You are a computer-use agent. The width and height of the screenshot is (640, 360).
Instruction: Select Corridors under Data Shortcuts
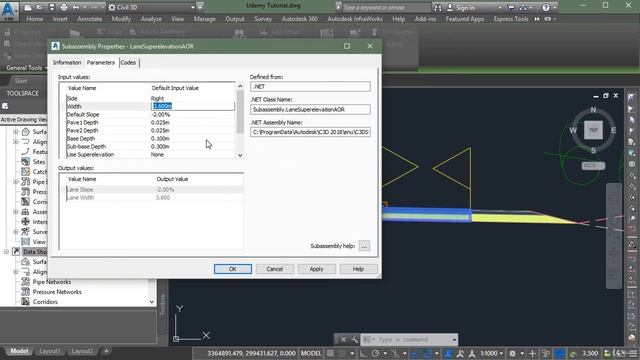[45, 302]
